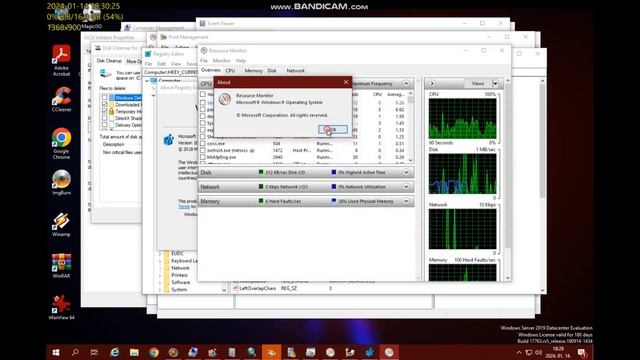The image size is (640, 360).
Task: Open the View menu in Registry Editor
Action: (x=176, y=64)
